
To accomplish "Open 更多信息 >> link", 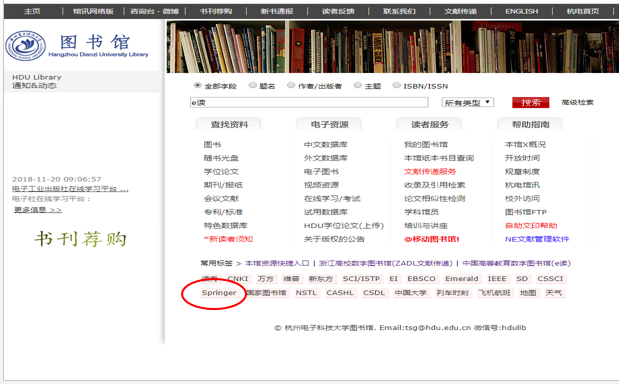I will (38, 210).
